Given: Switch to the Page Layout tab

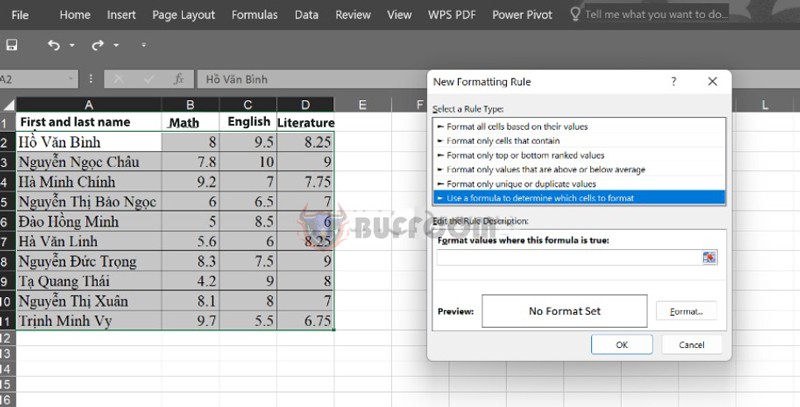Looking at the screenshot, I should [184, 15].
